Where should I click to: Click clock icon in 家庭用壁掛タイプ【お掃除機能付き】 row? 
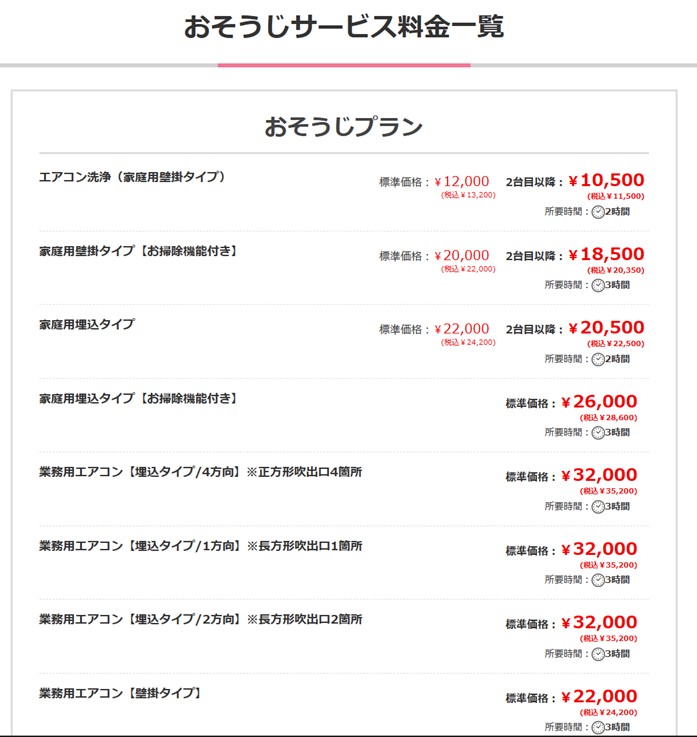point(598,285)
